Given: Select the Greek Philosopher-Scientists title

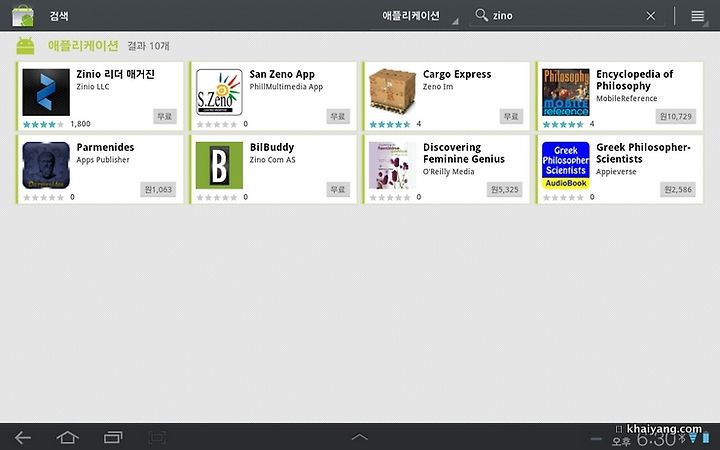Looking at the screenshot, I should pos(643,153).
